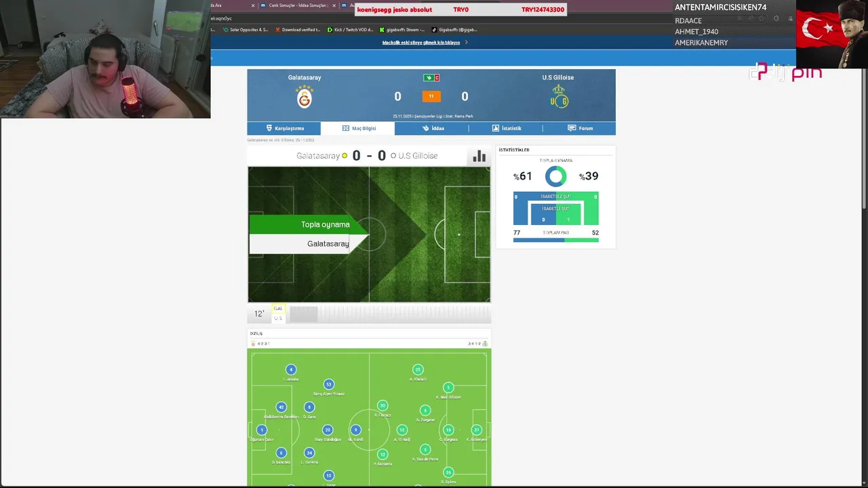The image size is (868, 488).
Task: Open Gigabasffs TikTok bookmark
Action: click(x=454, y=30)
